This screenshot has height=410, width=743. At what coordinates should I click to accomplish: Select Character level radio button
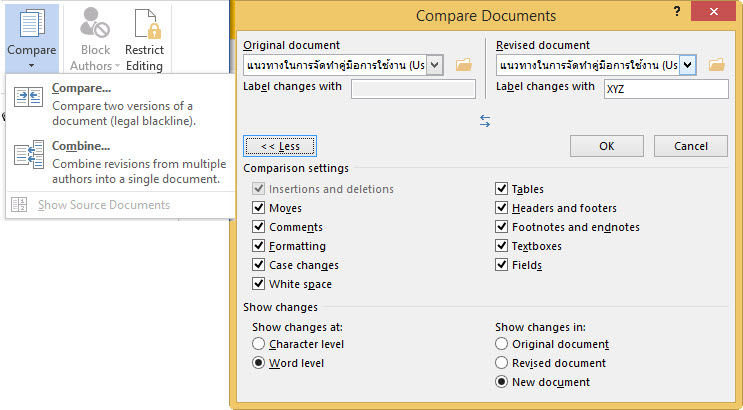pos(259,344)
